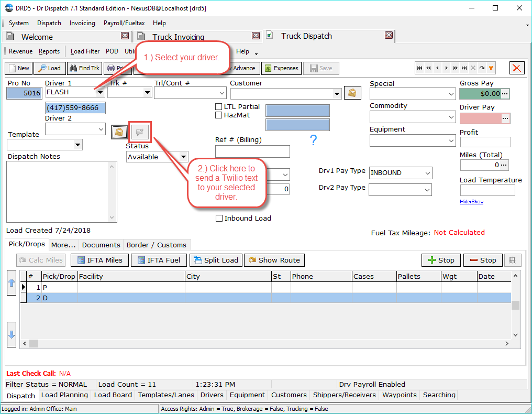The height and width of the screenshot is (414, 532).
Task: Toggle the HazMat checkbox
Action: pyautogui.click(x=219, y=115)
